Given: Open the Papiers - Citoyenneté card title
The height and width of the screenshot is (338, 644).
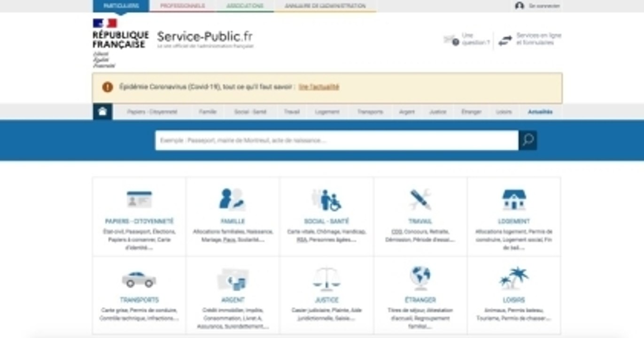Looking at the screenshot, I should pyautogui.click(x=139, y=221).
